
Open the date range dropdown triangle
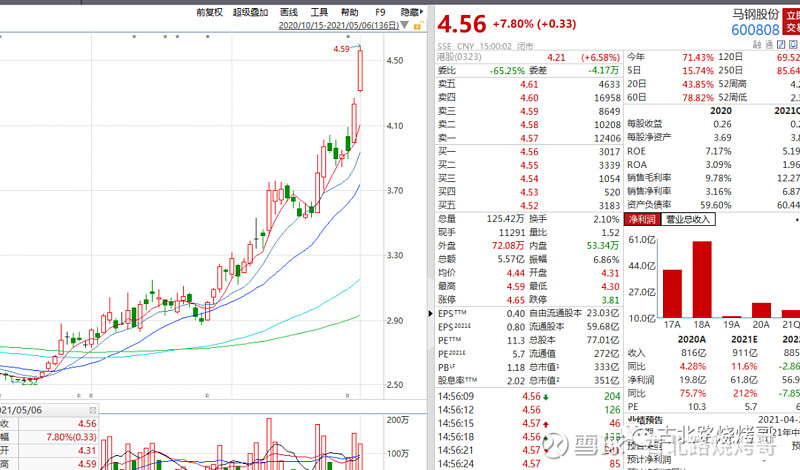click(405, 25)
